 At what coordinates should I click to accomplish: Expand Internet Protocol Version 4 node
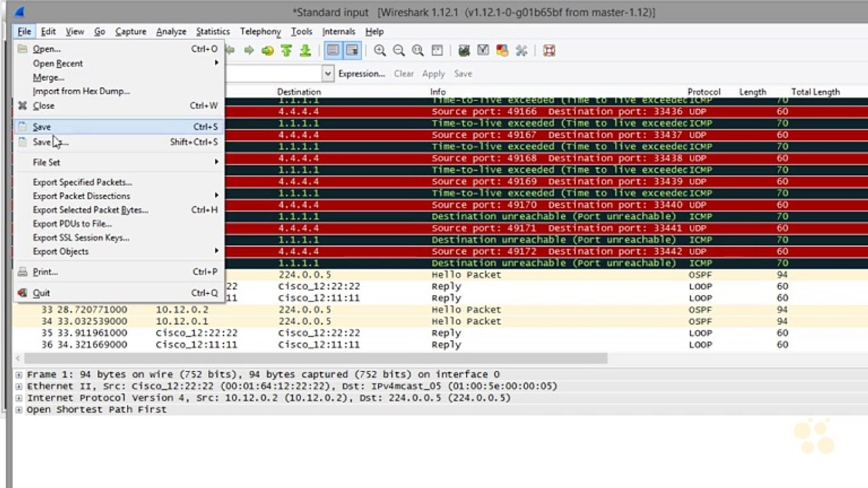(x=19, y=398)
